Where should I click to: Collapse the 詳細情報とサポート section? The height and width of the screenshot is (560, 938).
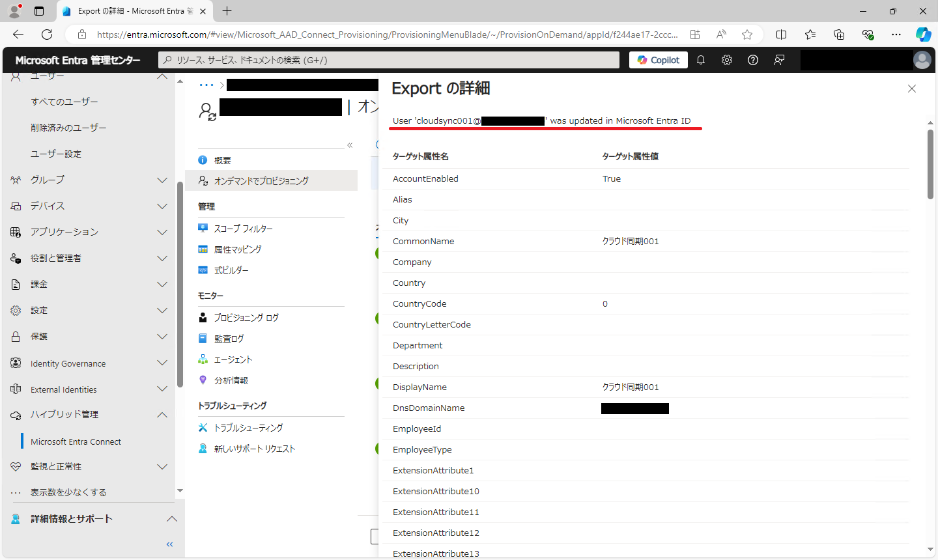coord(172,519)
